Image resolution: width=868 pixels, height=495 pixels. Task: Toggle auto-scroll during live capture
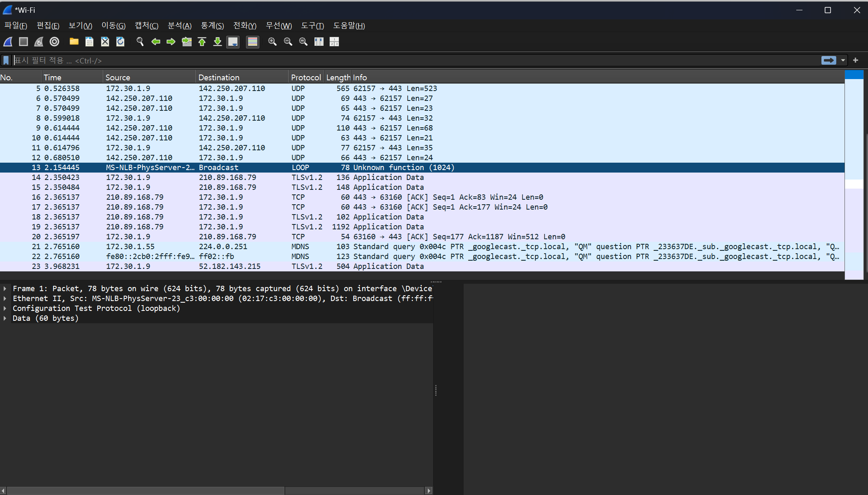[233, 42]
